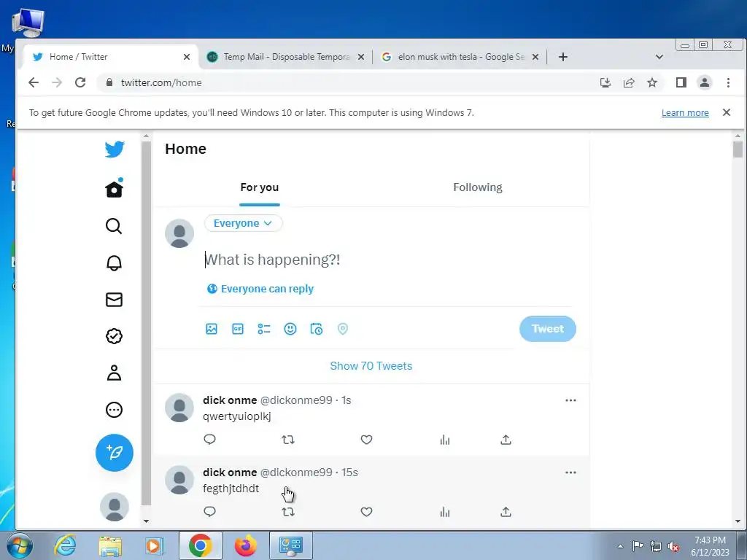Image resolution: width=747 pixels, height=560 pixels.
Task: Click the sidebar scrollbar down arrow
Action: (x=146, y=521)
